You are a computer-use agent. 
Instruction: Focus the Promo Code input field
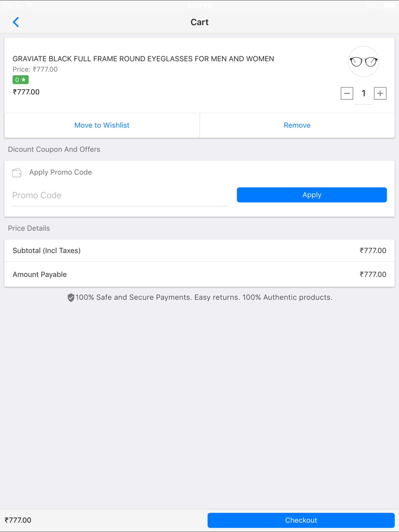[120, 195]
